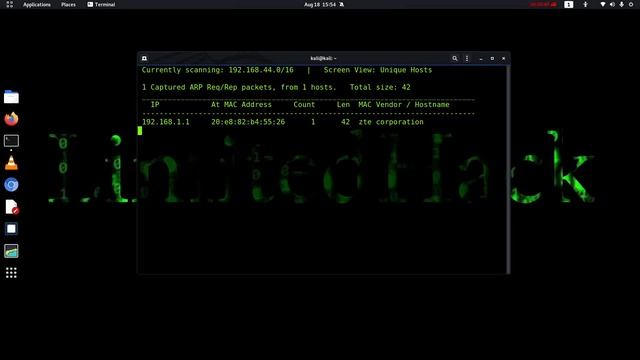The image size is (640, 360).
Task: Click the IP 192.168.1.1
Action: (x=166, y=122)
